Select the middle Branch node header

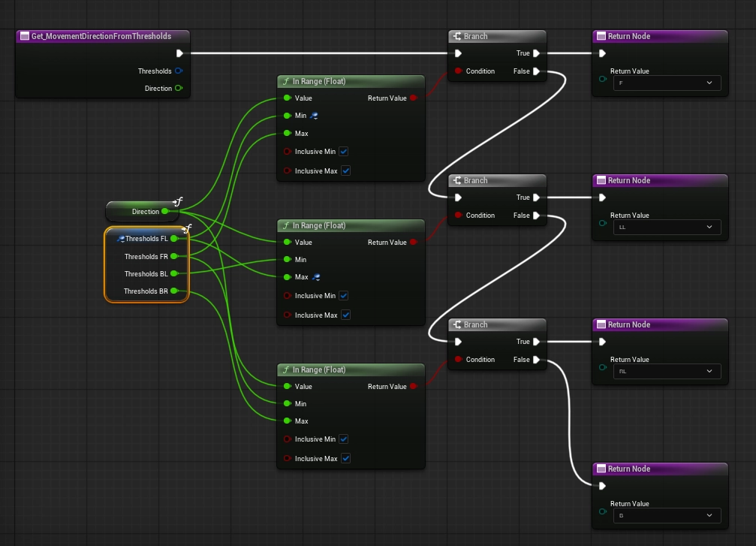pyautogui.click(x=497, y=180)
